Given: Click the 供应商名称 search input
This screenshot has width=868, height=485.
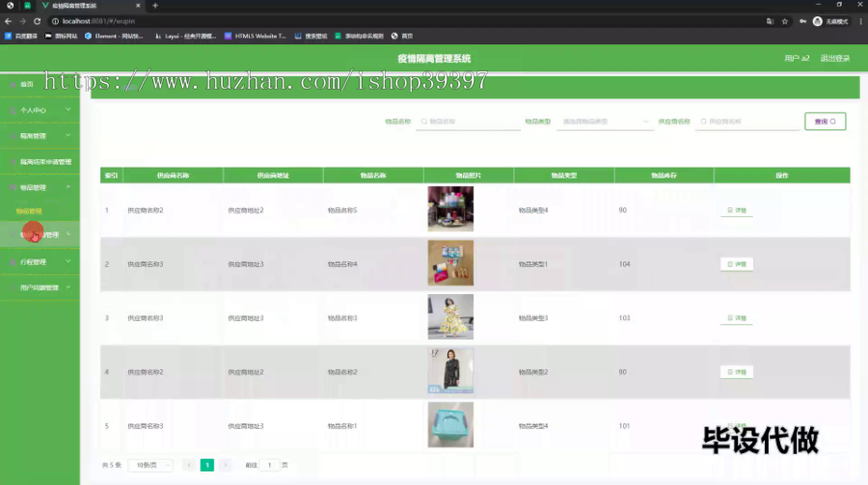Looking at the screenshot, I should (747, 121).
